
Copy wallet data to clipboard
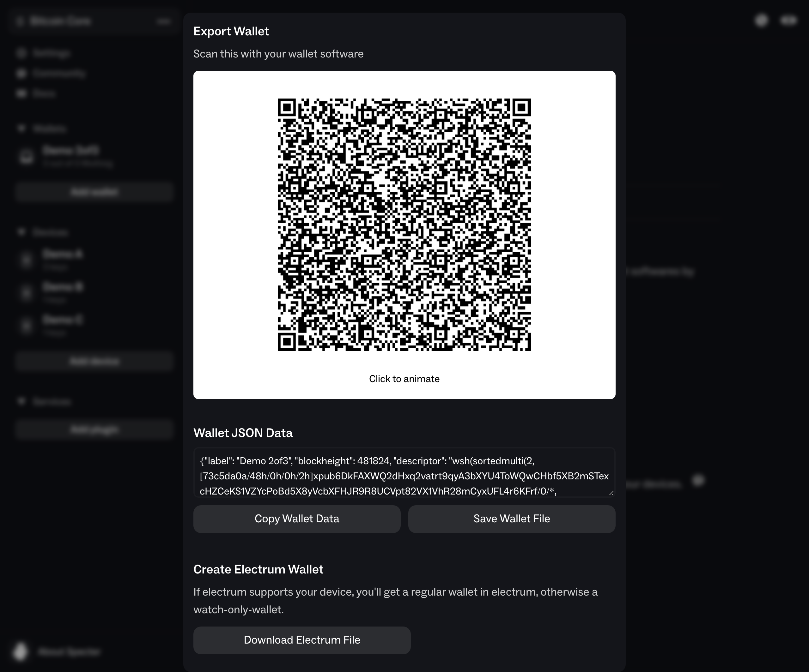pyautogui.click(x=297, y=519)
